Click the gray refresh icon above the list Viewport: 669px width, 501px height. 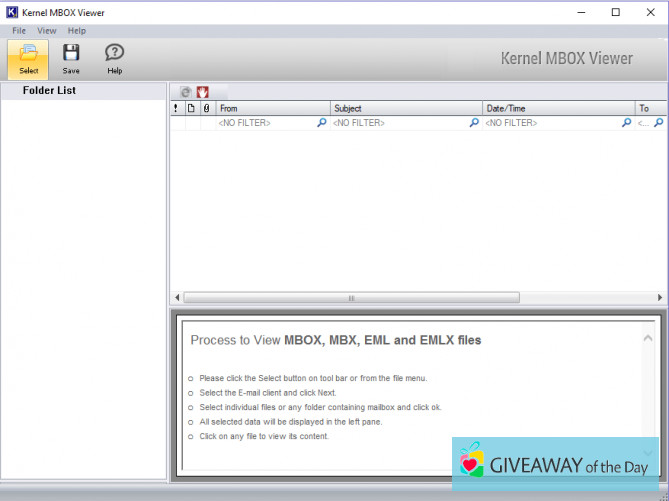click(x=186, y=92)
